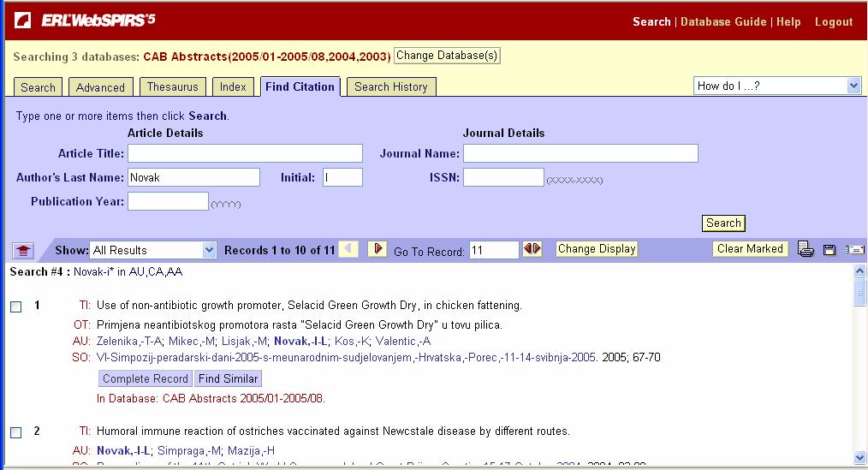868x470 pixels.
Task: Click author link Valentic,-A
Action: point(403,341)
